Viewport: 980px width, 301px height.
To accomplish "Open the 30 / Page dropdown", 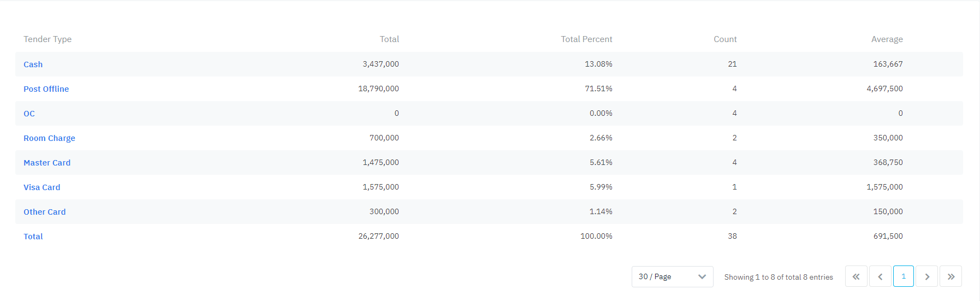I will click(x=672, y=276).
